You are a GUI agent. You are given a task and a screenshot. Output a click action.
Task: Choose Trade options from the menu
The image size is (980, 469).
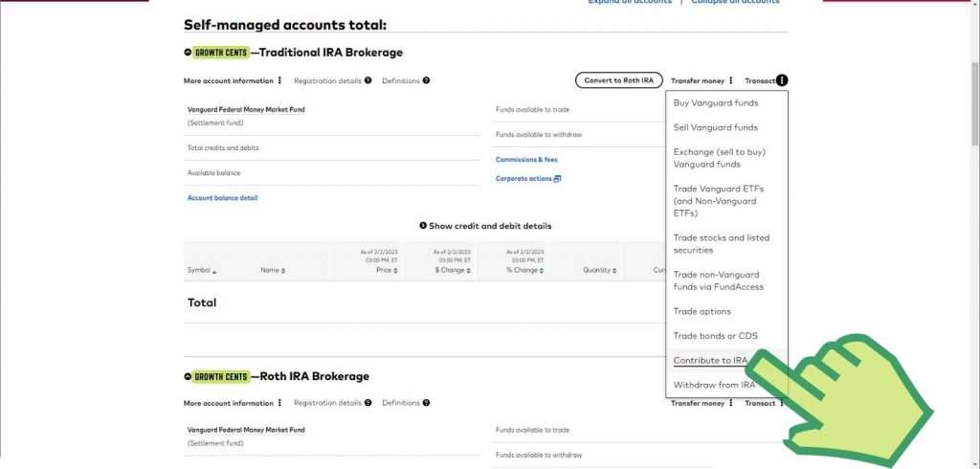click(x=702, y=311)
